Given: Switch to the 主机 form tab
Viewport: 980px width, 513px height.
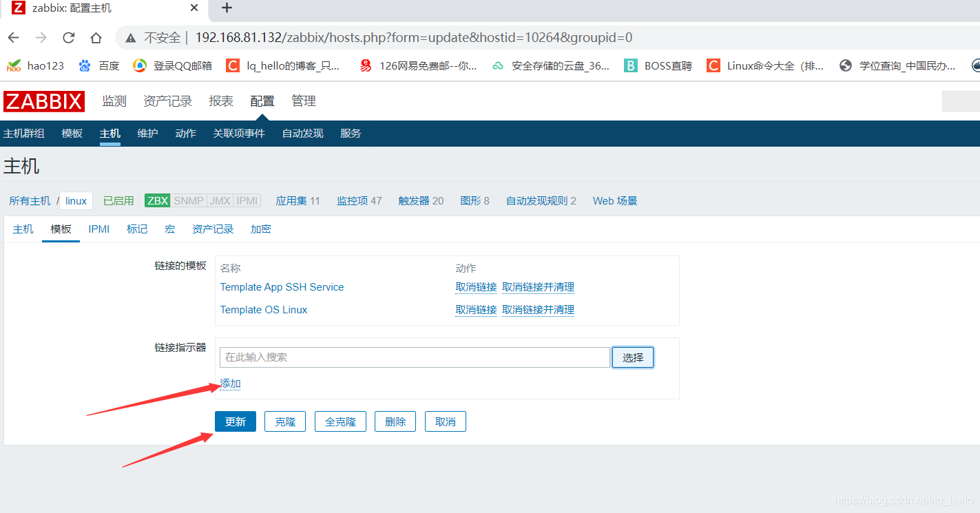Looking at the screenshot, I should click(x=23, y=229).
